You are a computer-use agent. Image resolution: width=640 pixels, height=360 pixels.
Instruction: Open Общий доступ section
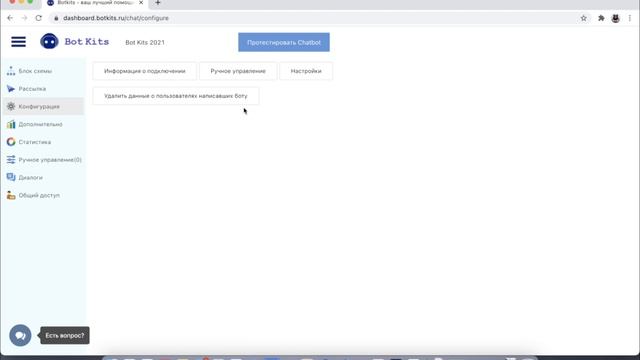(39, 195)
